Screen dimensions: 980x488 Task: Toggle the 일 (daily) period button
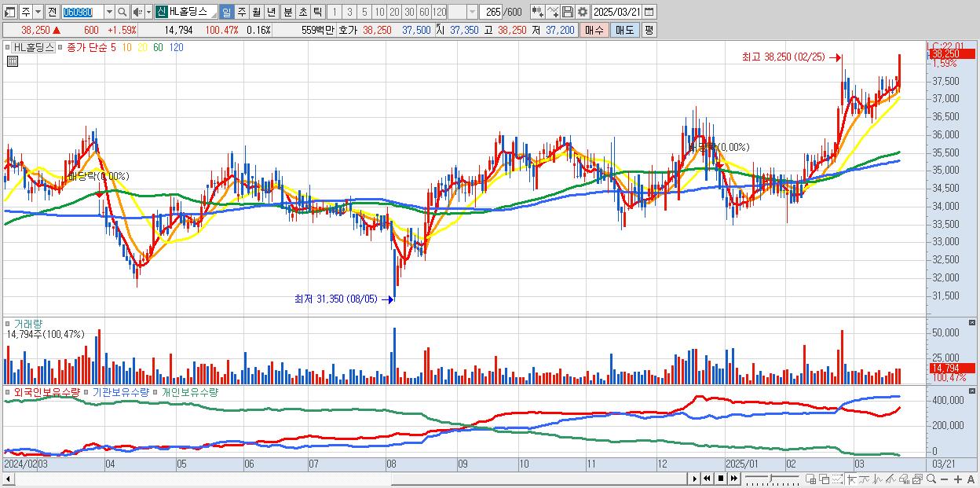pos(226,12)
